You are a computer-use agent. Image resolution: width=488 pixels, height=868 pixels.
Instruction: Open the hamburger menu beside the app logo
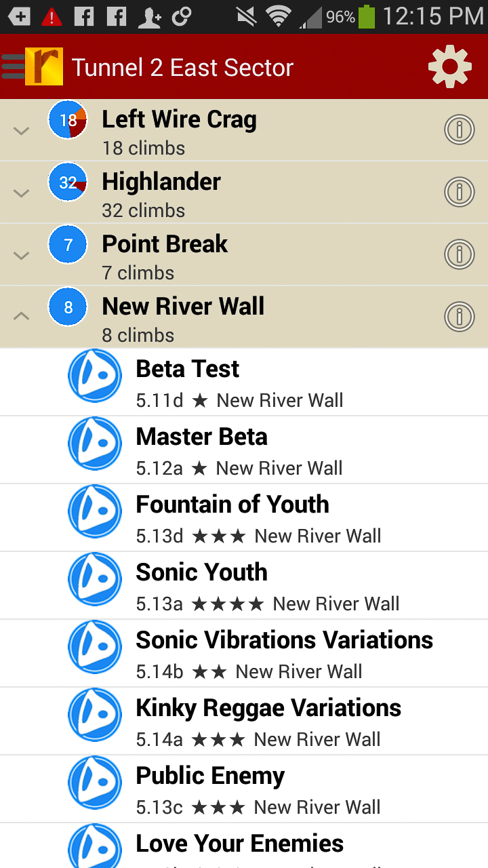click(x=14, y=66)
